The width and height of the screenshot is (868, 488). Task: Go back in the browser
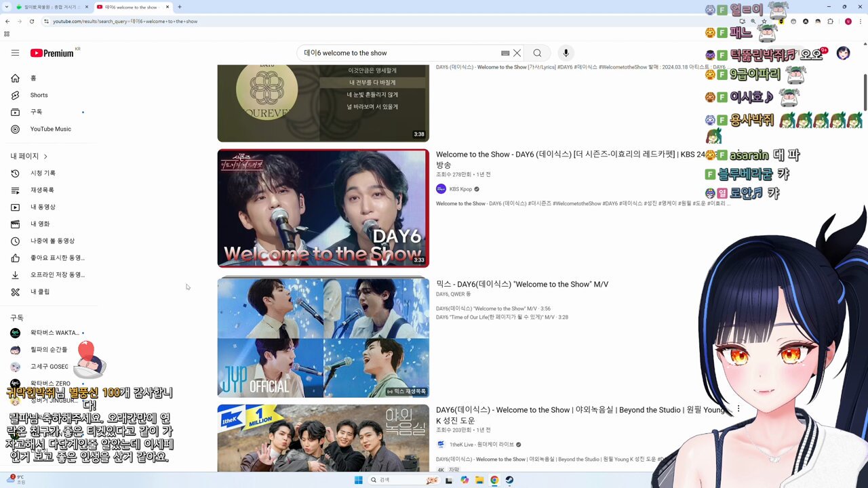pyautogui.click(x=7, y=21)
